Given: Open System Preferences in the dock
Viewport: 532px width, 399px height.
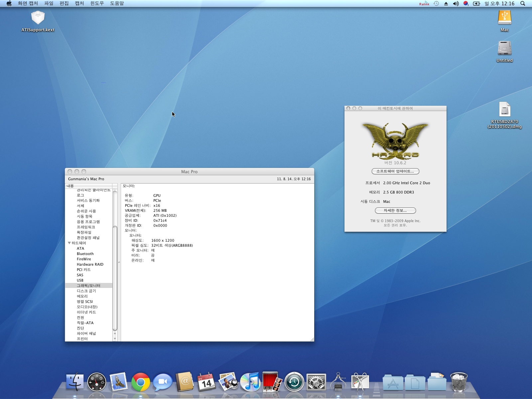Looking at the screenshot, I should click(316, 382).
